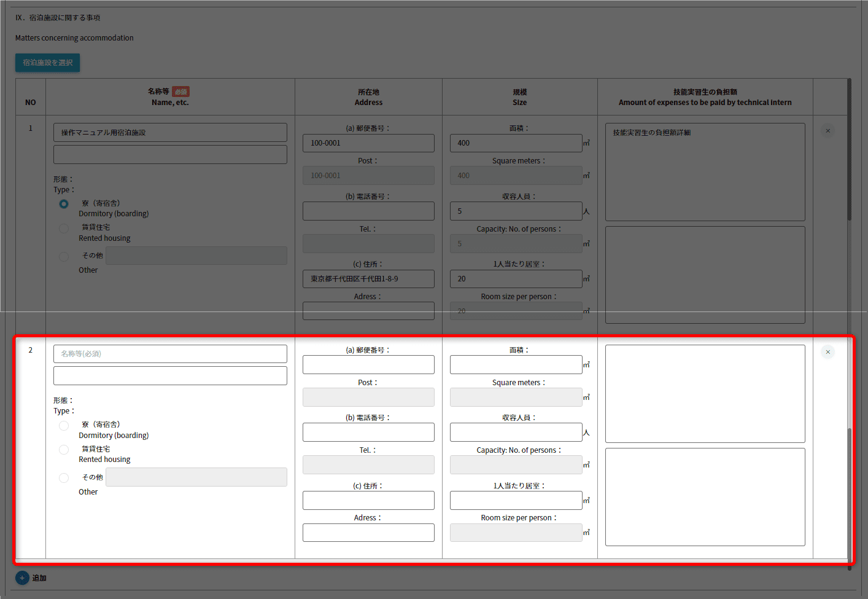This screenshot has height=599, width=868.
Task: Click row 1 技能実習生の負担額詳細 text area
Action: pyautogui.click(x=705, y=172)
